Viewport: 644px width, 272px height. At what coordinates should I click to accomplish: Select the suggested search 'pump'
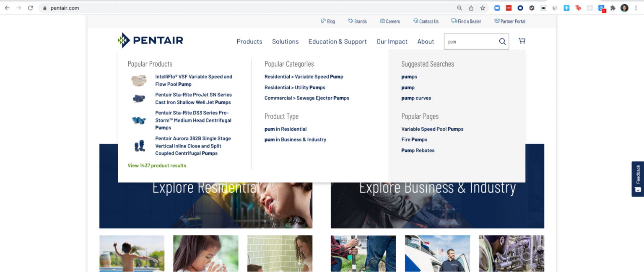tap(408, 88)
